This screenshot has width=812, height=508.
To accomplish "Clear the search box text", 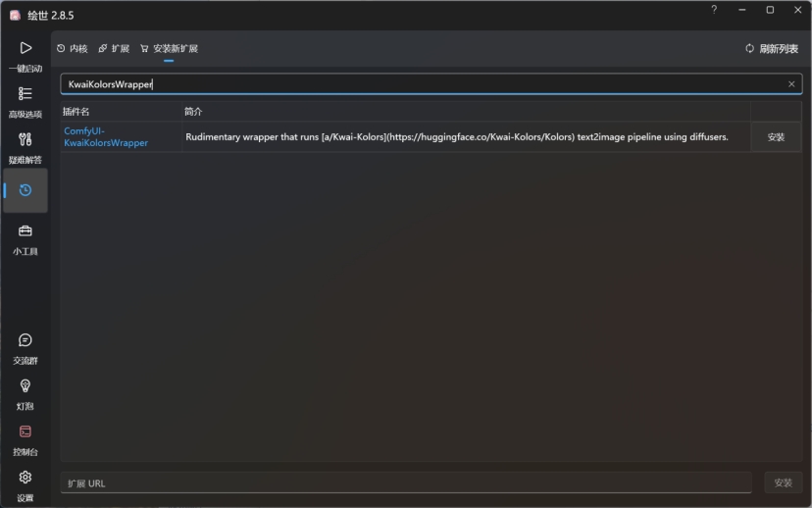I will (x=791, y=84).
